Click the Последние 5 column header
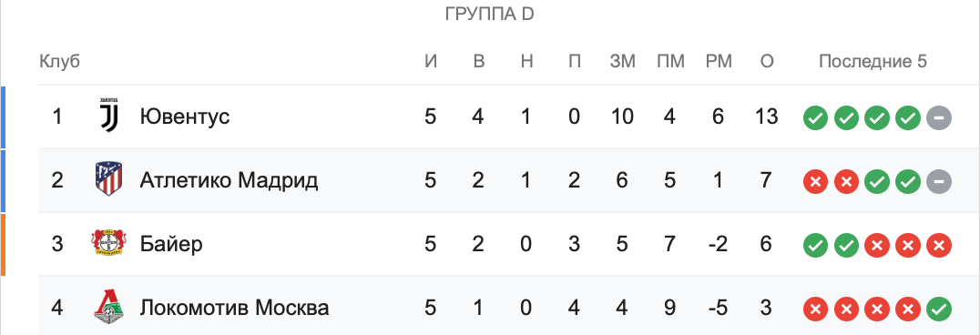The width and height of the screenshot is (980, 335). pos(873,61)
